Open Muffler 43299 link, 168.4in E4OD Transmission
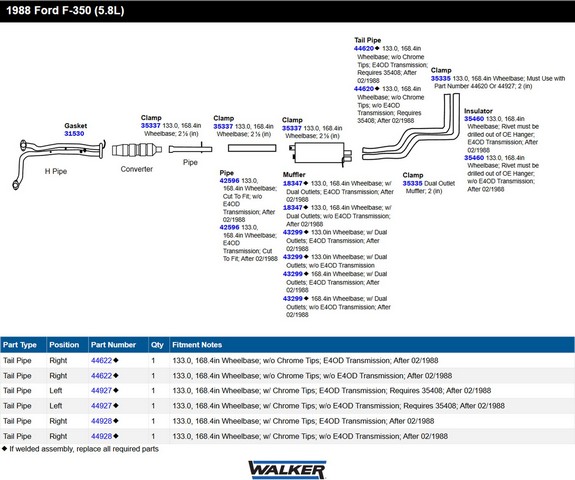Viewport: 575px width, 480px height. (x=292, y=274)
